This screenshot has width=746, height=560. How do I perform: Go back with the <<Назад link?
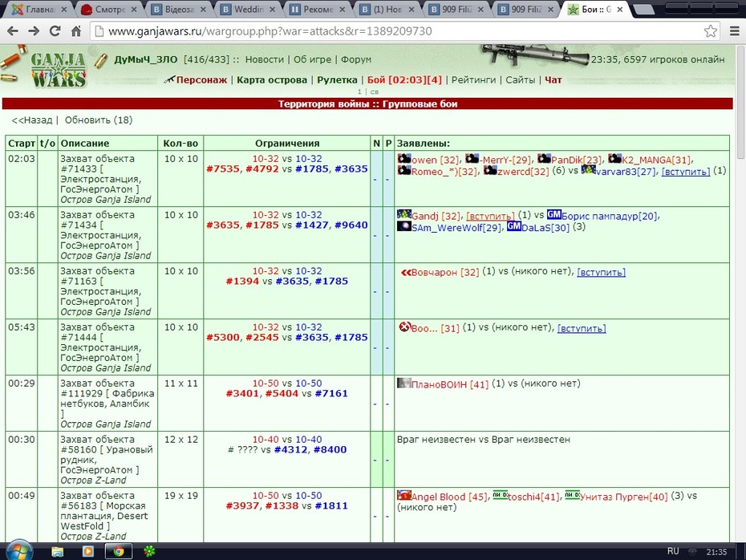(x=32, y=120)
